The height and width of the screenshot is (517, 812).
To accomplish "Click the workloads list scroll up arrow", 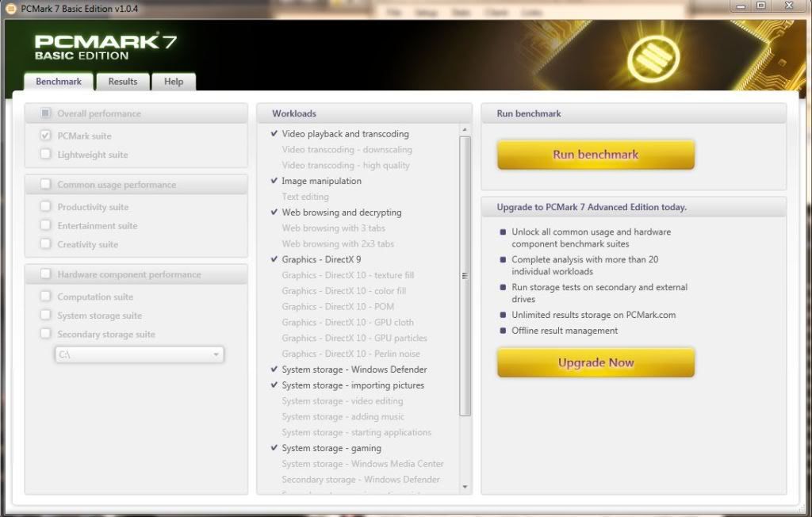I will pos(465,129).
